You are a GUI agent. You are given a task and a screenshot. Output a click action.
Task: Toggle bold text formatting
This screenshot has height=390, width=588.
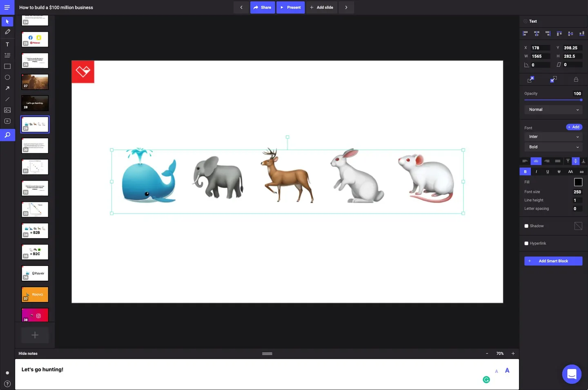tap(525, 172)
